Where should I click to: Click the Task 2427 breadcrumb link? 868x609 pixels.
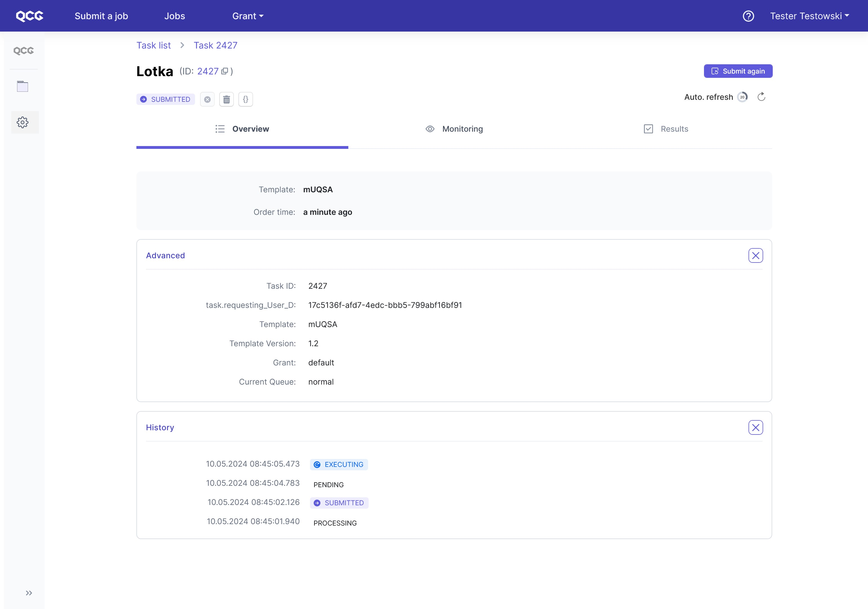[x=216, y=45]
